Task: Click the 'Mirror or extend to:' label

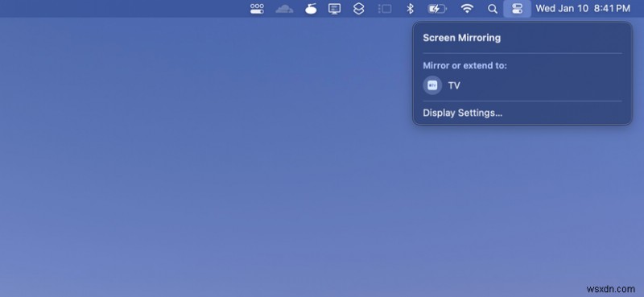Action: [x=465, y=66]
